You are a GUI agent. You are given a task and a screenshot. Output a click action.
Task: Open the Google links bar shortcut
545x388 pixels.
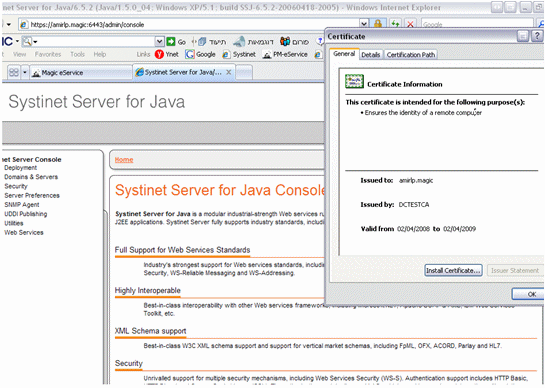click(x=200, y=54)
